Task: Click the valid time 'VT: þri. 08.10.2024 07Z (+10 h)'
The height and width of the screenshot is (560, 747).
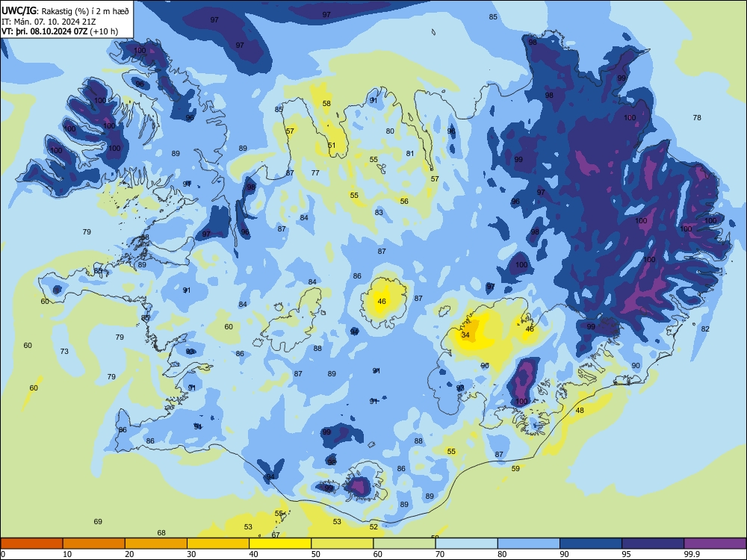Action: pos(60,31)
